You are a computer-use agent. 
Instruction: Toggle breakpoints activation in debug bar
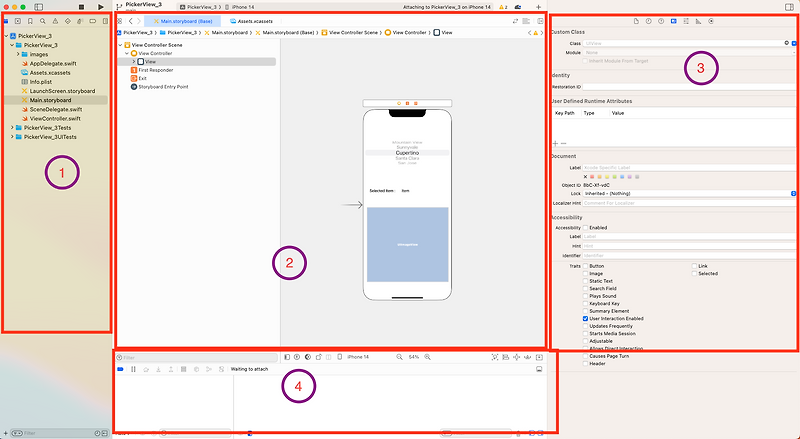click(x=120, y=369)
